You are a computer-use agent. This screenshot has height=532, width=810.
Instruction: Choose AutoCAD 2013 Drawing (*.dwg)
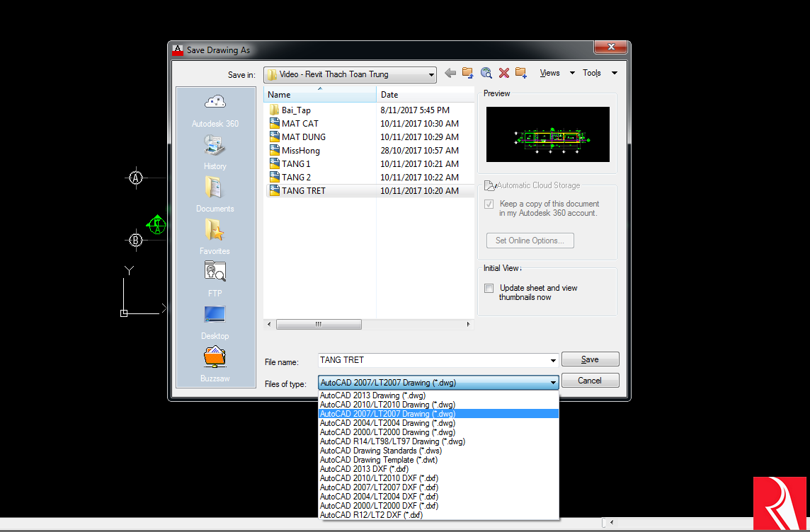pos(438,395)
